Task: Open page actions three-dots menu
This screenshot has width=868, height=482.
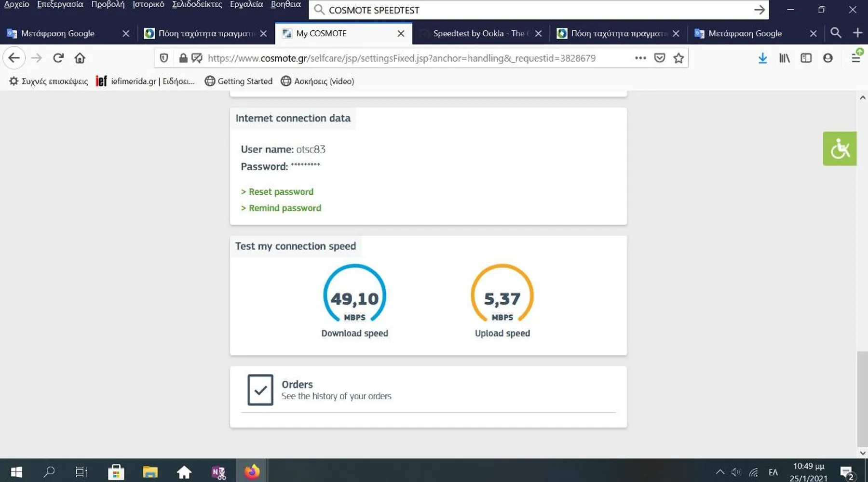Action: [640, 58]
